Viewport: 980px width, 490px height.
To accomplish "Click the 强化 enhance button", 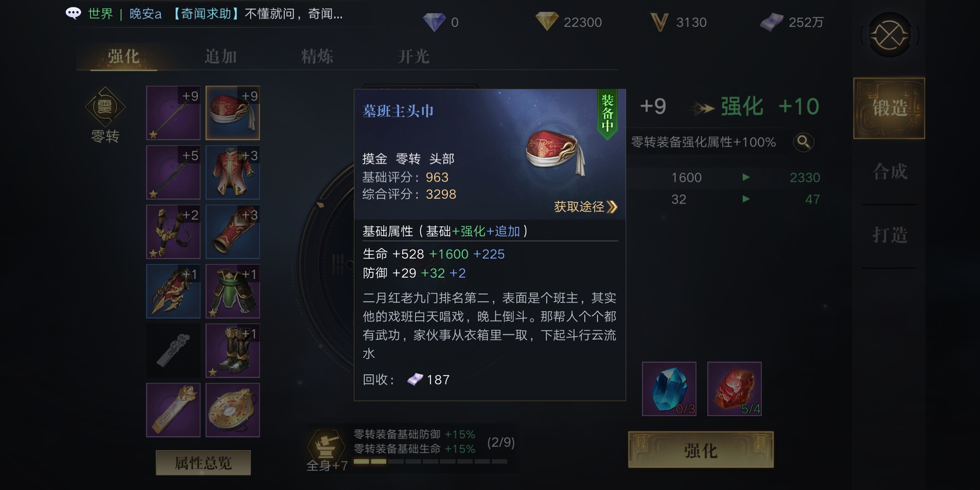I will coord(701,450).
